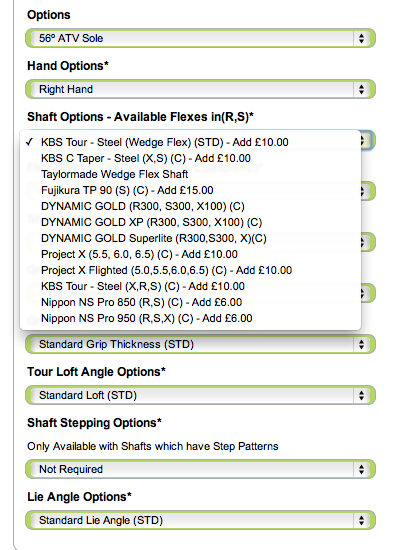Open Standard Loft (STD) dropdown

tap(200, 395)
